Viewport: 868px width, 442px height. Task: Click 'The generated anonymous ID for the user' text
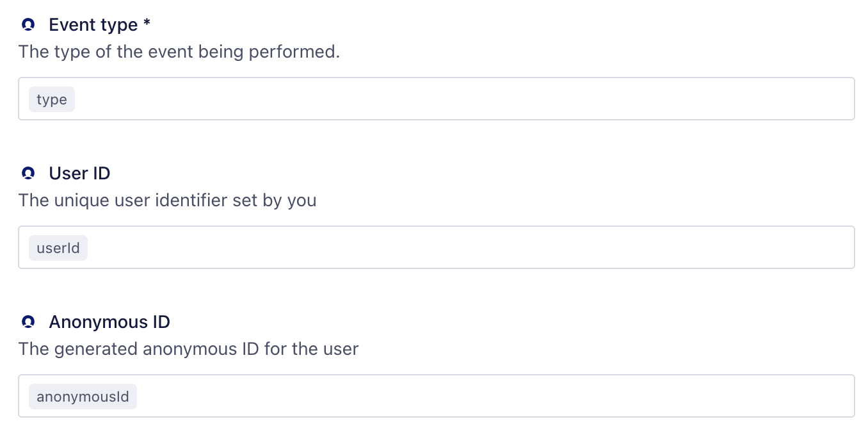(x=188, y=349)
